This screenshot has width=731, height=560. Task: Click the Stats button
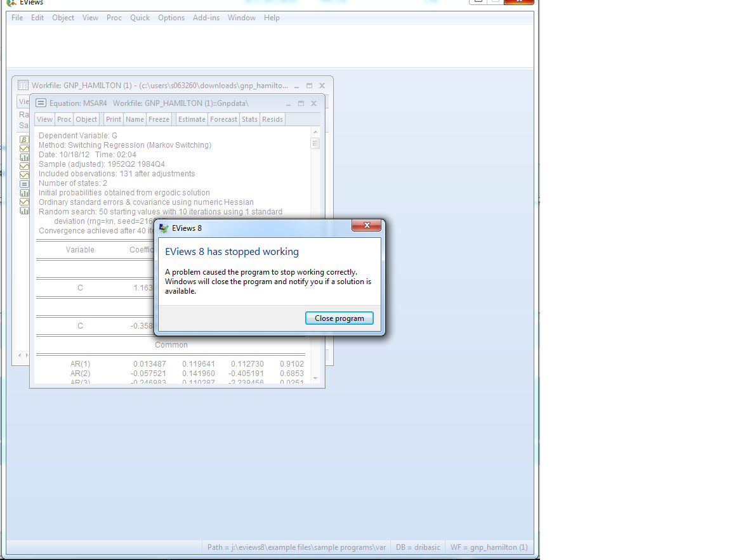tap(249, 119)
